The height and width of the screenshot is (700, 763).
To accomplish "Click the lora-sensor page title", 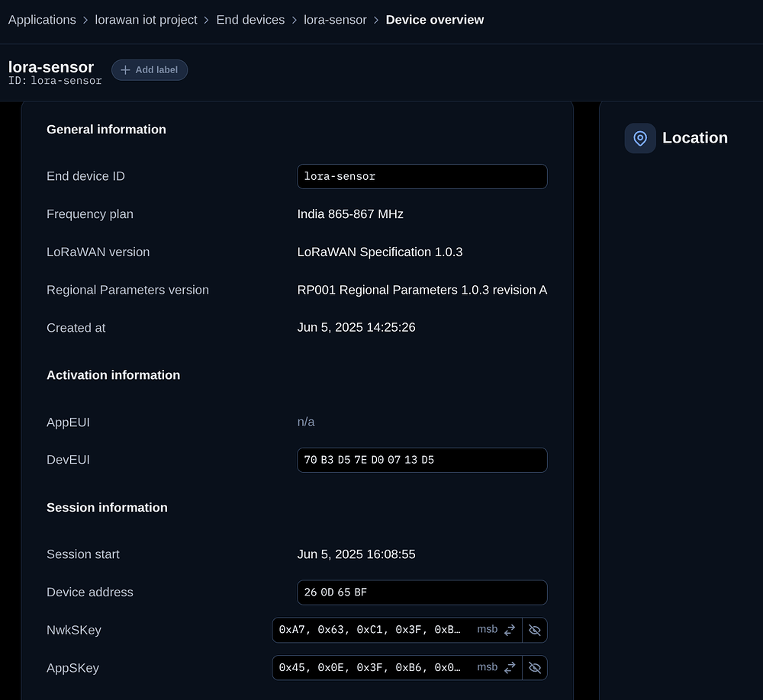I will pyautogui.click(x=51, y=67).
